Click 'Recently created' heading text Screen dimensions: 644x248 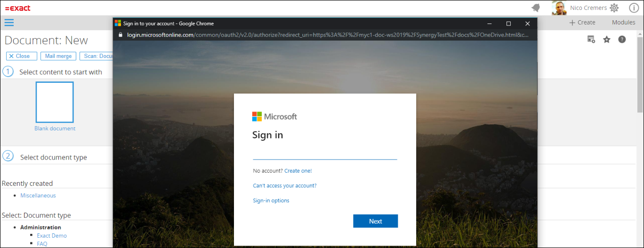tap(27, 184)
